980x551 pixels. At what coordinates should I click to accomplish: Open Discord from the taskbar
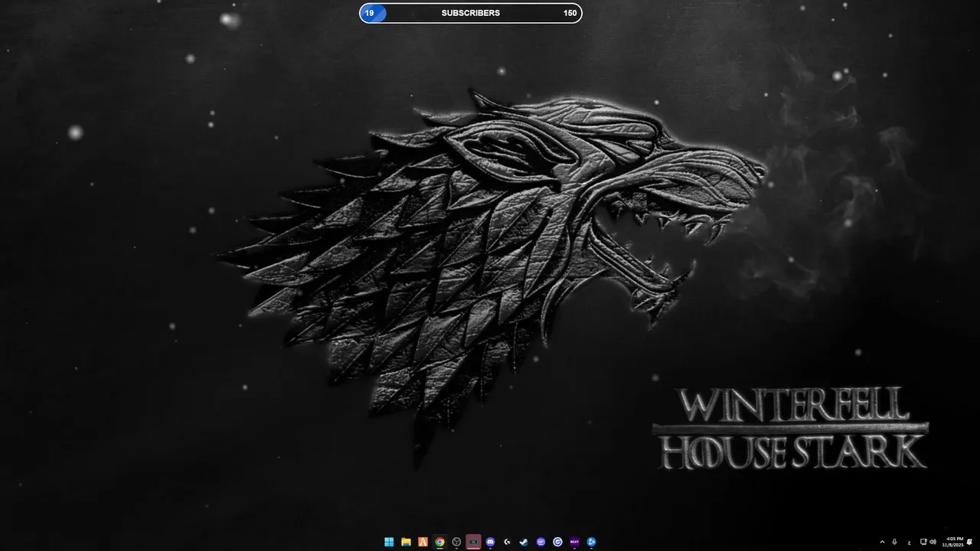(x=490, y=542)
